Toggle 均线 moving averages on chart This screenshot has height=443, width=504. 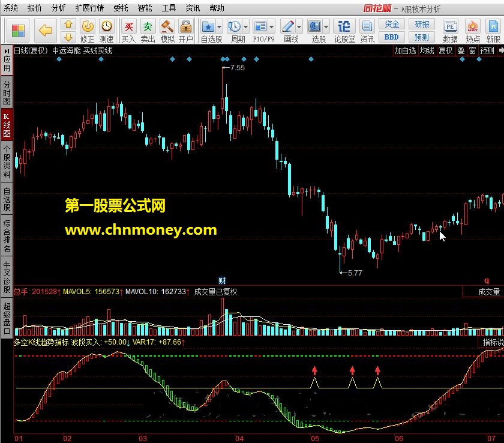coord(427,50)
